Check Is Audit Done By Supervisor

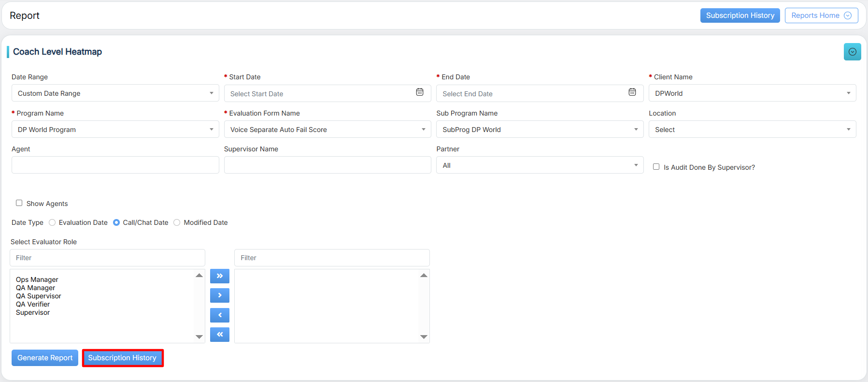656,167
